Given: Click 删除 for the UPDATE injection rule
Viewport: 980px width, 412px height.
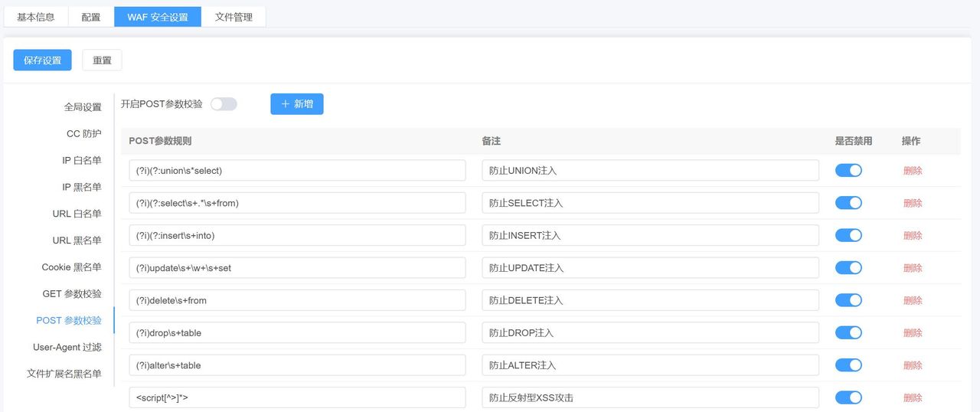Looking at the screenshot, I should pos(913,268).
